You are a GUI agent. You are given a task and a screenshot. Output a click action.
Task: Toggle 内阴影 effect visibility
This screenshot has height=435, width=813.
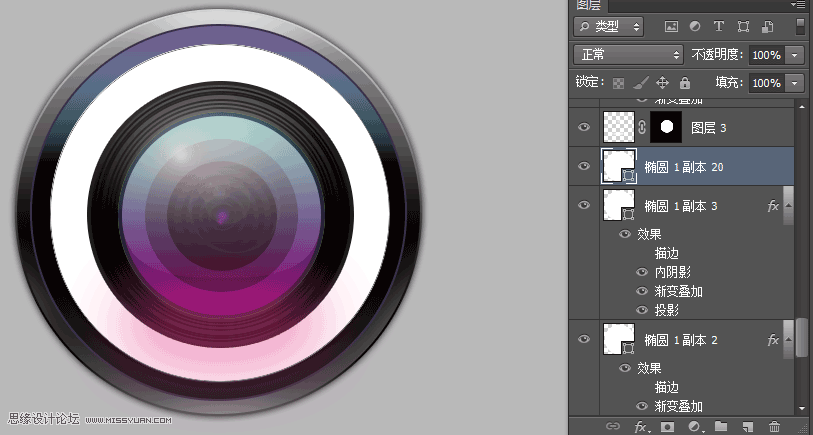642,272
